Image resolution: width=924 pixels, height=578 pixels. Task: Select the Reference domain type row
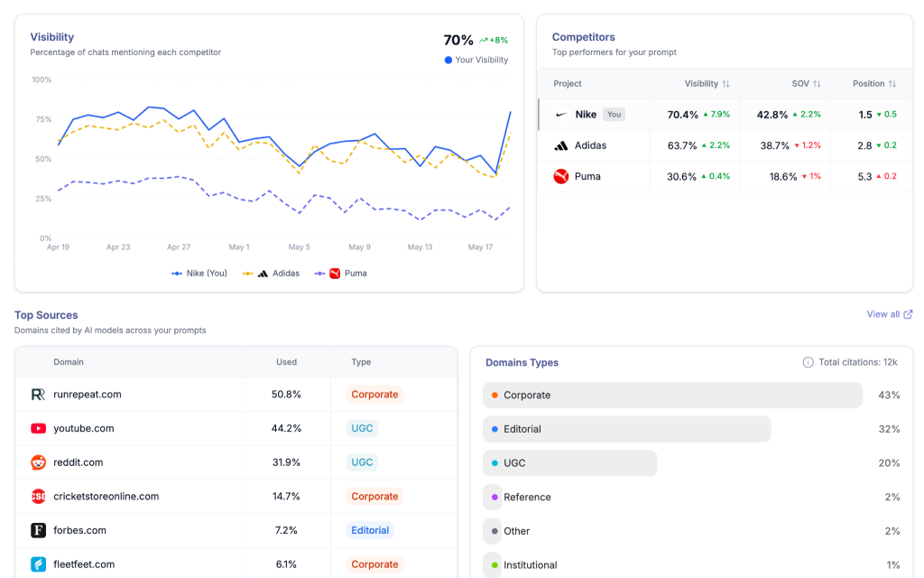click(x=692, y=498)
